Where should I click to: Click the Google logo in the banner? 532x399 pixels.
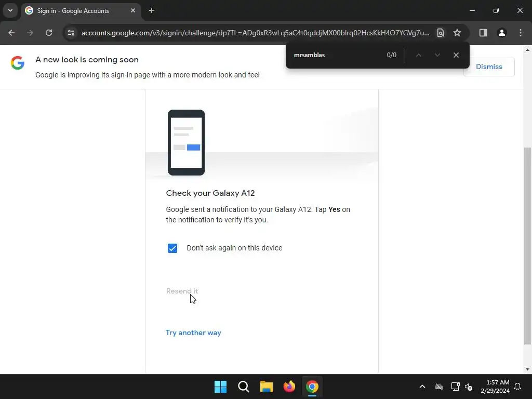[18, 63]
